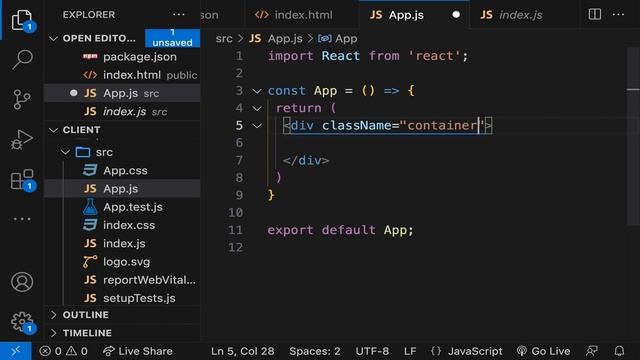Open the Accounts menu icon
This screenshot has height=360, width=640.
click(22, 282)
